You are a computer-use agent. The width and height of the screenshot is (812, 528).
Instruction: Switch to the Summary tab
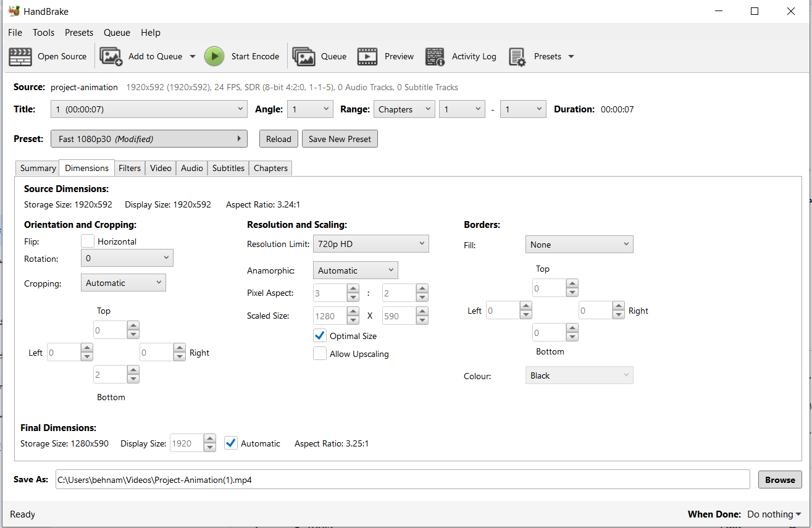point(38,168)
